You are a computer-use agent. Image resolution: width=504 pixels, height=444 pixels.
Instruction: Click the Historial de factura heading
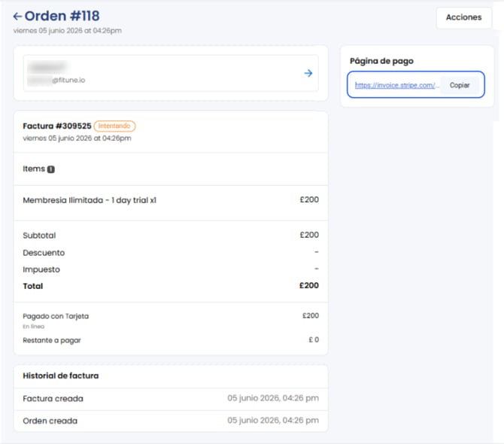tap(61, 376)
